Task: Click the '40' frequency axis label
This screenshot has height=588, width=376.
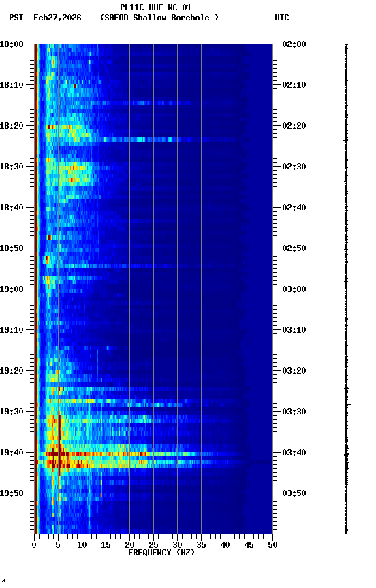Action: pyautogui.click(x=225, y=545)
